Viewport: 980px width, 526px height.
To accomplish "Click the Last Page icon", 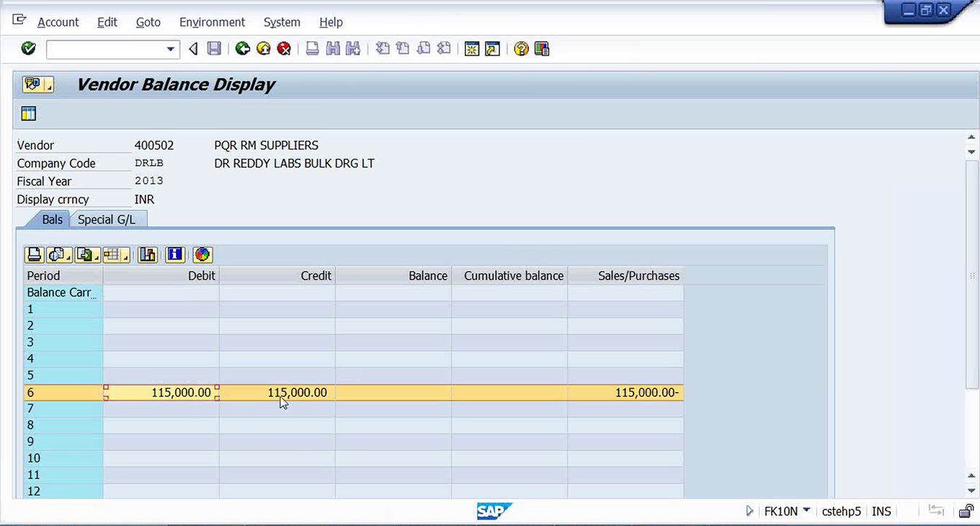I will (x=445, y=49).
